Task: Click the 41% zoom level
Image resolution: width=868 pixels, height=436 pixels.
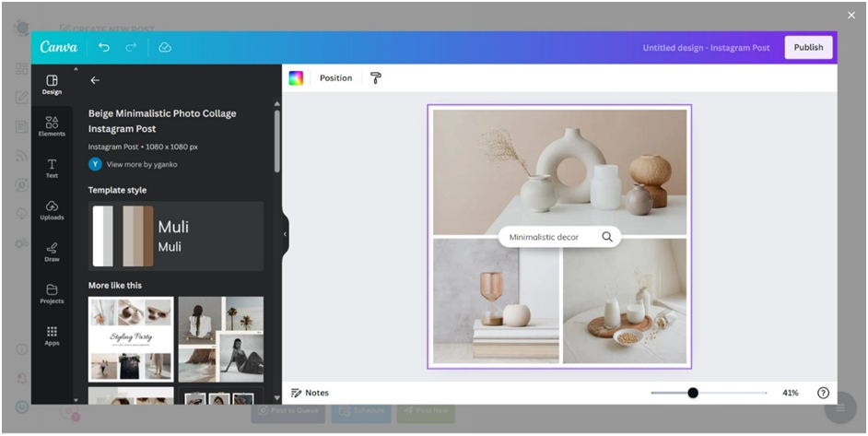Action: coord(790,393)
